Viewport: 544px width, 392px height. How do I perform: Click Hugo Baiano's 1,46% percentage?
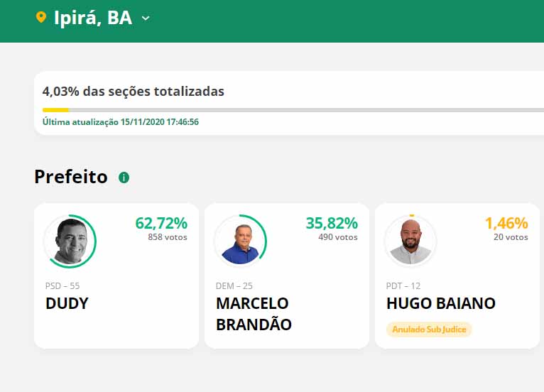click(506, 223)
